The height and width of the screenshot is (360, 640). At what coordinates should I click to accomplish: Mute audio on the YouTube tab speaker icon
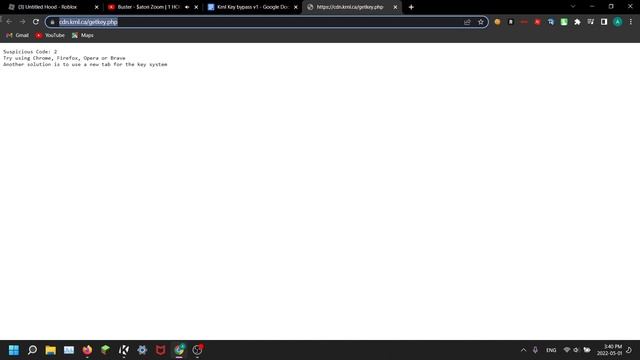pyautogui.click(x=187, y=7)
